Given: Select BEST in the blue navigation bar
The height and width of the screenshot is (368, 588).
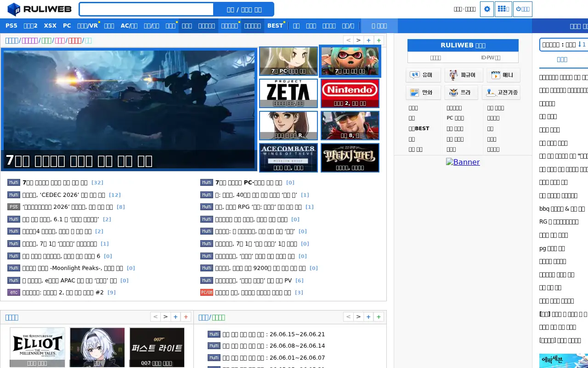Looking at the screenshot, I should click(275, 26).
